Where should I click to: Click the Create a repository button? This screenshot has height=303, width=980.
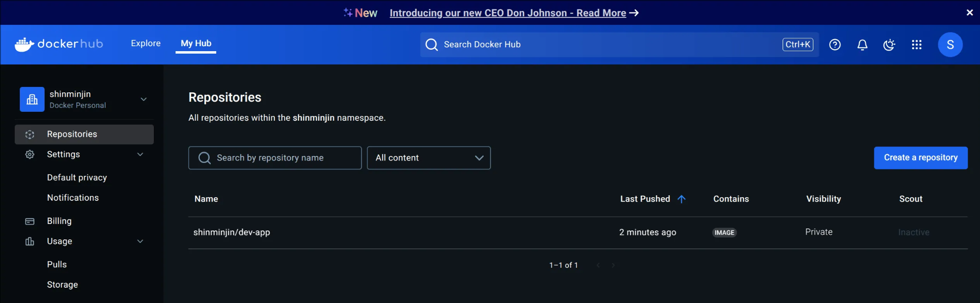coord(921,158)
